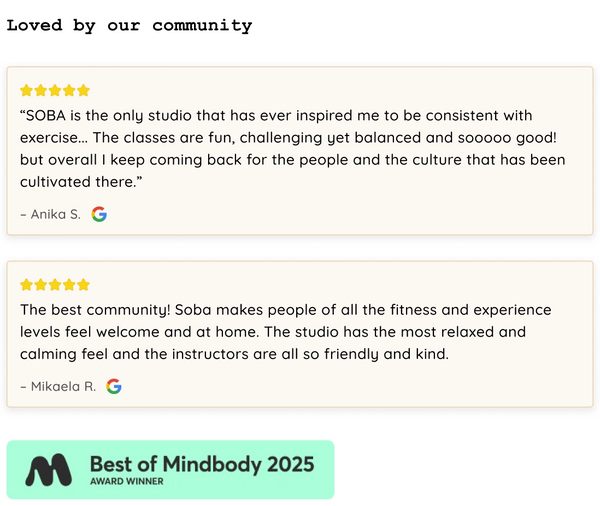Open the "Best of Mindbody 2025" award title
Screen dimensions: 600x506
coord(201,464)
